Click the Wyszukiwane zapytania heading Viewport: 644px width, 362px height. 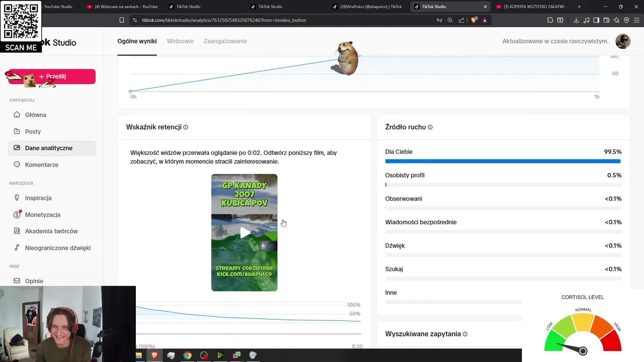tap(423, 334)
